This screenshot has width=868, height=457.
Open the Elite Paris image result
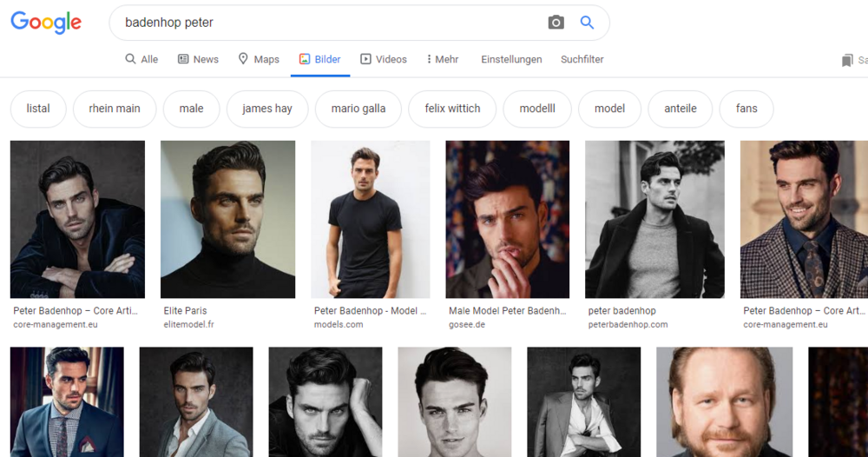tap(227, 219)
